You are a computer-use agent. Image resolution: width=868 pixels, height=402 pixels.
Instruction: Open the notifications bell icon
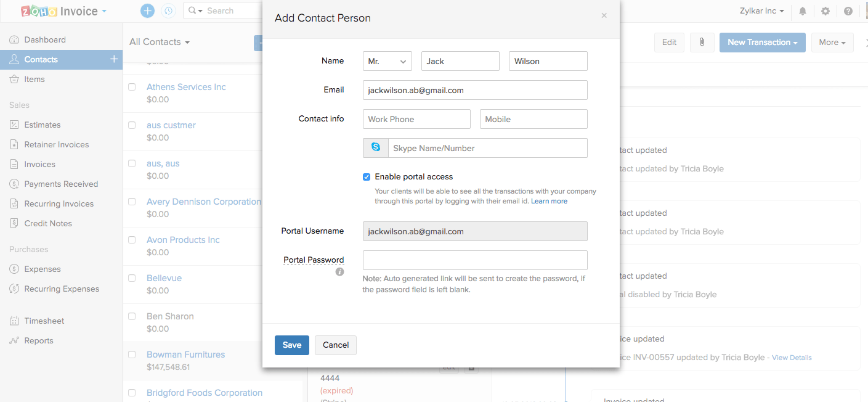click(803, 11)
